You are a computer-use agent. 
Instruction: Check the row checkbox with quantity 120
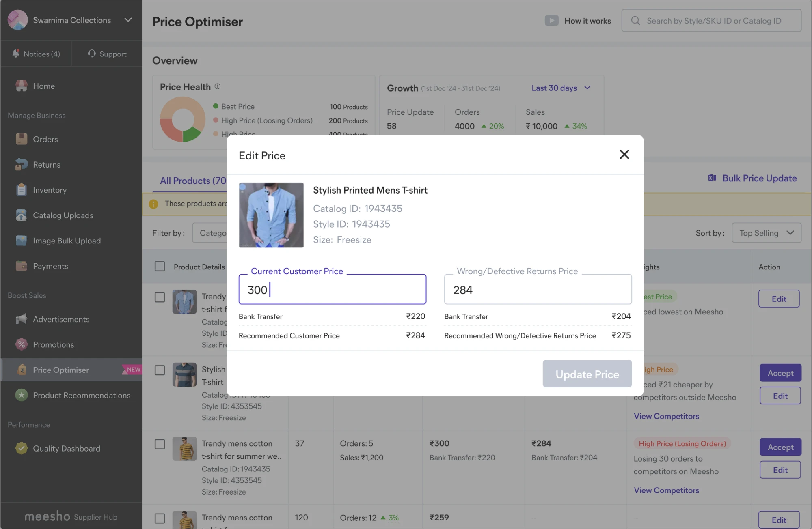point(160,518)
